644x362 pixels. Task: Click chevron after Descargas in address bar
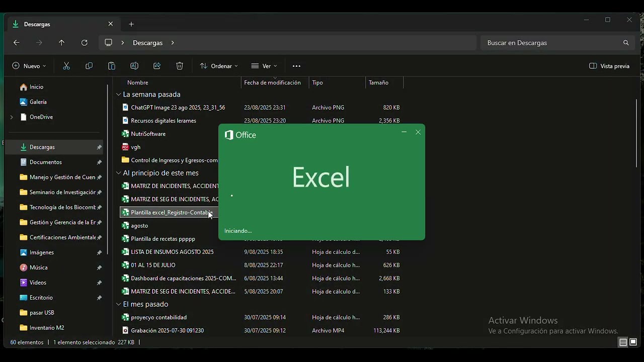pos(173,43)
